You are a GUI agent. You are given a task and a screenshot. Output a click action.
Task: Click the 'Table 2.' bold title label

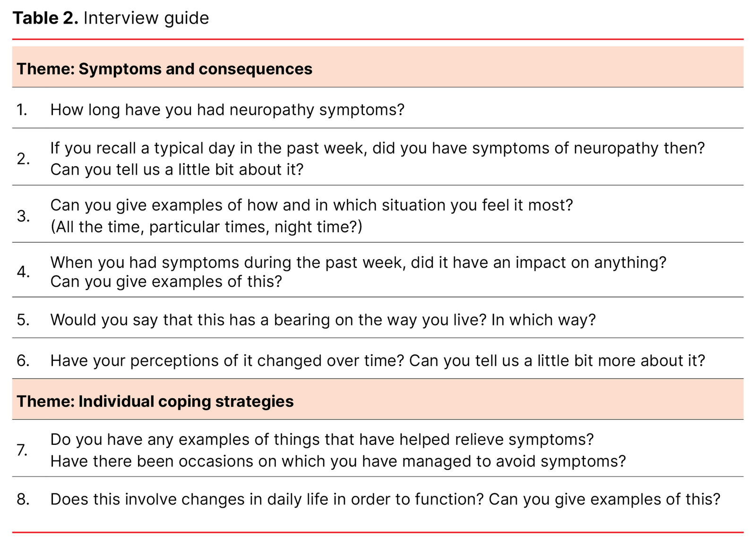45,18
